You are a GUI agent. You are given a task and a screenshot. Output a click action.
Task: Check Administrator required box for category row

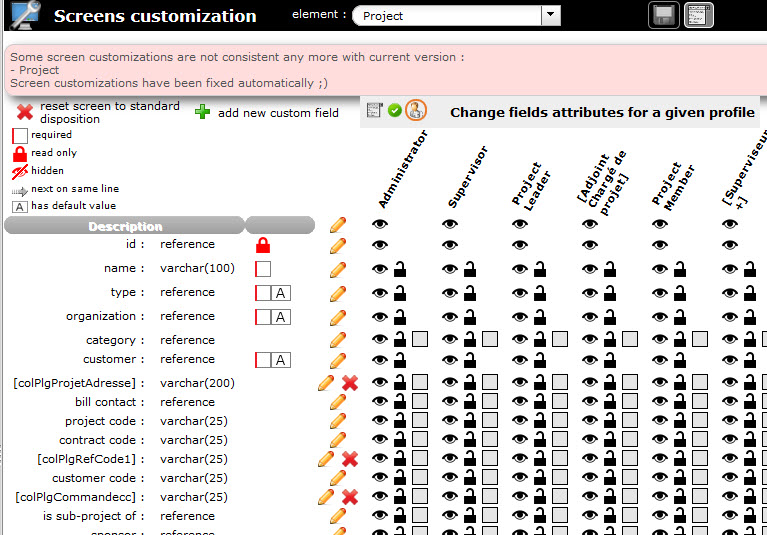click(420, 340)
